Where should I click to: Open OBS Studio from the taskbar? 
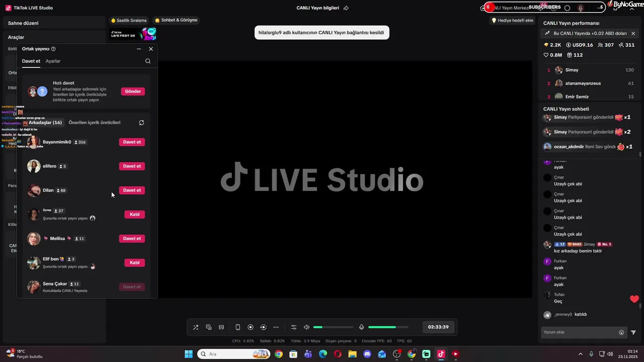pos(396,354)
